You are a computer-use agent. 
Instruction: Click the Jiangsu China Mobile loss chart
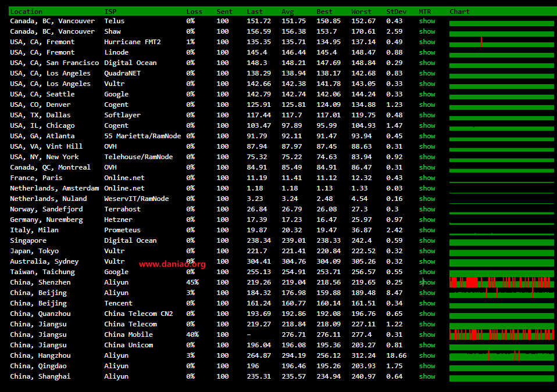tap(501, 335)
